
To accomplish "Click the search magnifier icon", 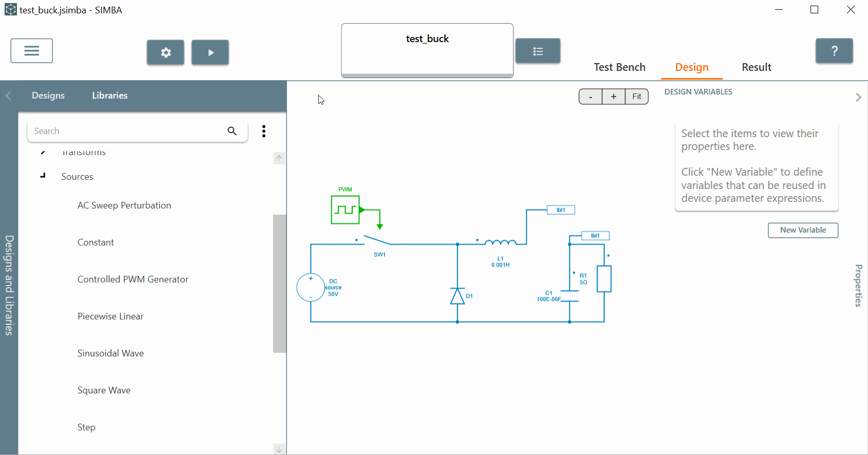I will coord(232,131).
